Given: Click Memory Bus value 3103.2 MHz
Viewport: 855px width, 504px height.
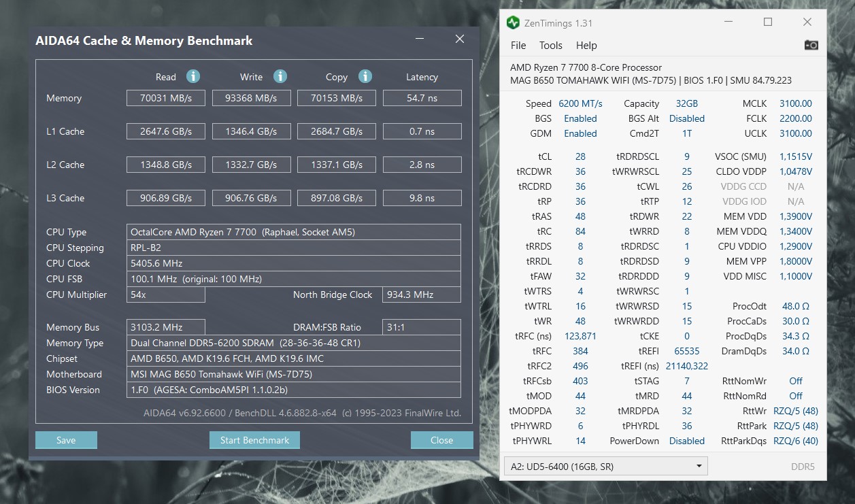Looking at the screenshot, I should click(165, 327).
